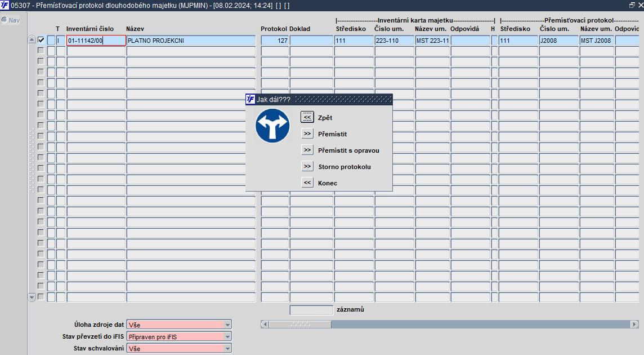The image size is (644, 355).
Task: Click the >> icon beside Přemístit
Action: (307, 134)
